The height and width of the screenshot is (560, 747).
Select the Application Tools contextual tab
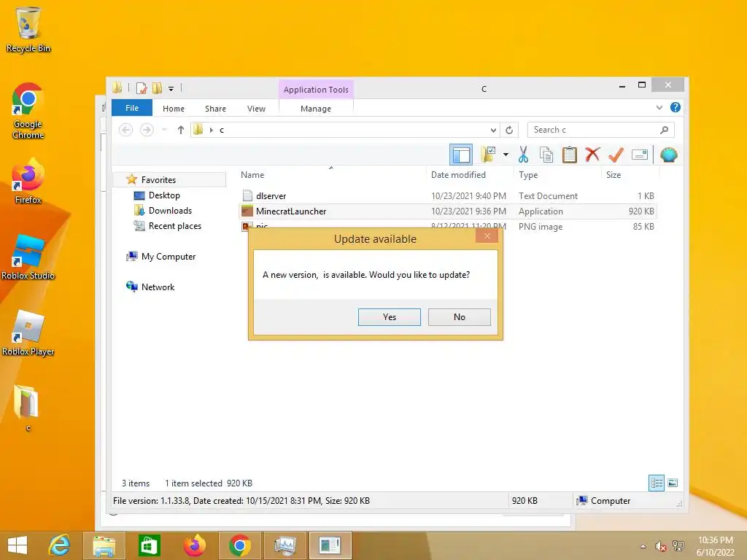[x=316, y=90]
